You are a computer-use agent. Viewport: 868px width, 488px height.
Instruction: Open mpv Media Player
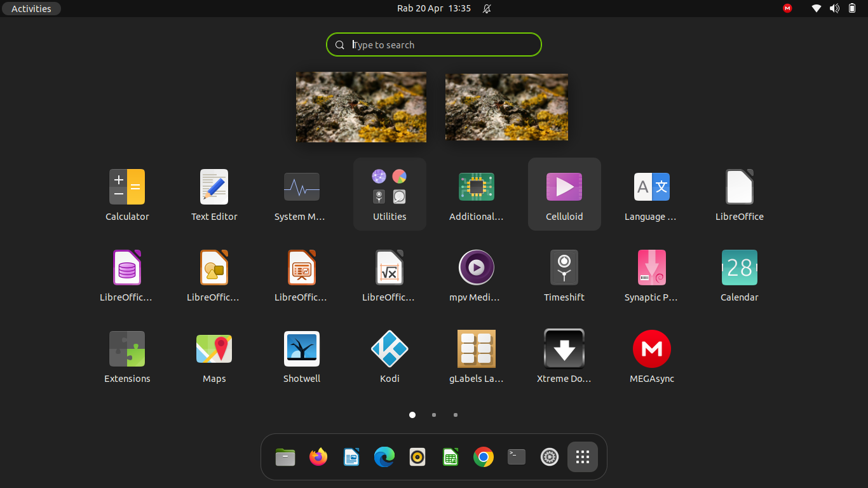click(477, 274)
